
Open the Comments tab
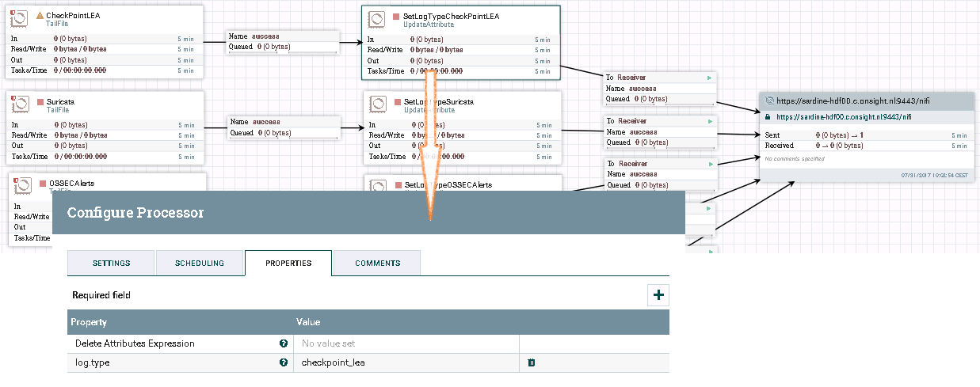(x=377, y=263)
